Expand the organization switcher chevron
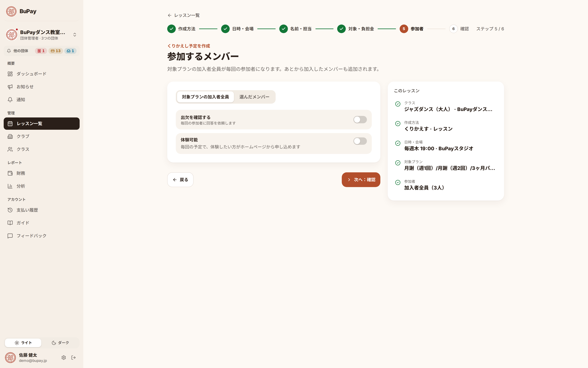 coord(75,34)
